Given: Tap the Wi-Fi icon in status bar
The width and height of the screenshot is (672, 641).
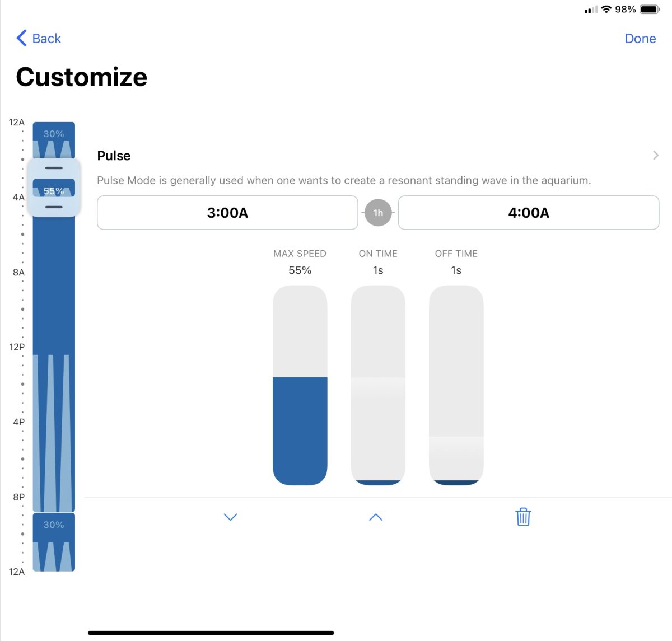Looking at the screenshot, I should coord(606,10).
